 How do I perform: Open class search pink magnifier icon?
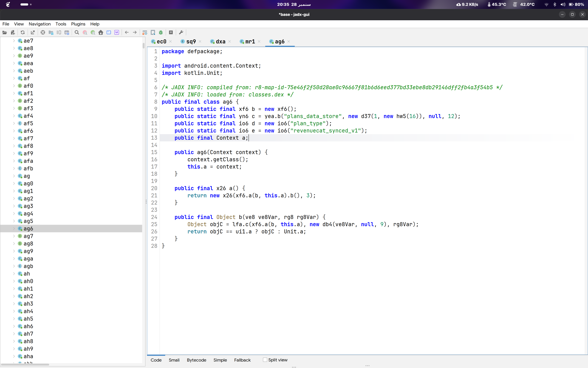tap(85, 32)
